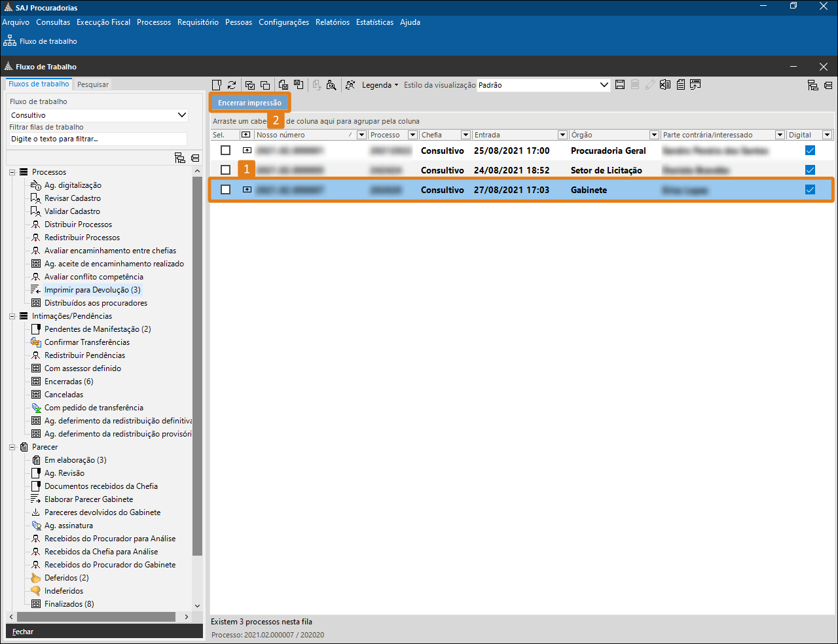Switch to the Pesquisar tab
Viewport: 838px width, 644px height.
coord(93,84)
